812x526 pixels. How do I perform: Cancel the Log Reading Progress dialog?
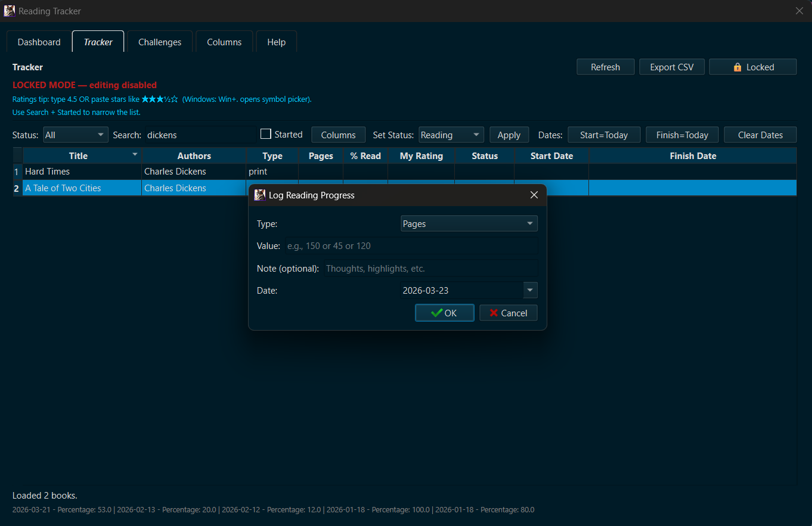pyautogui.click(x=509, y=313)
